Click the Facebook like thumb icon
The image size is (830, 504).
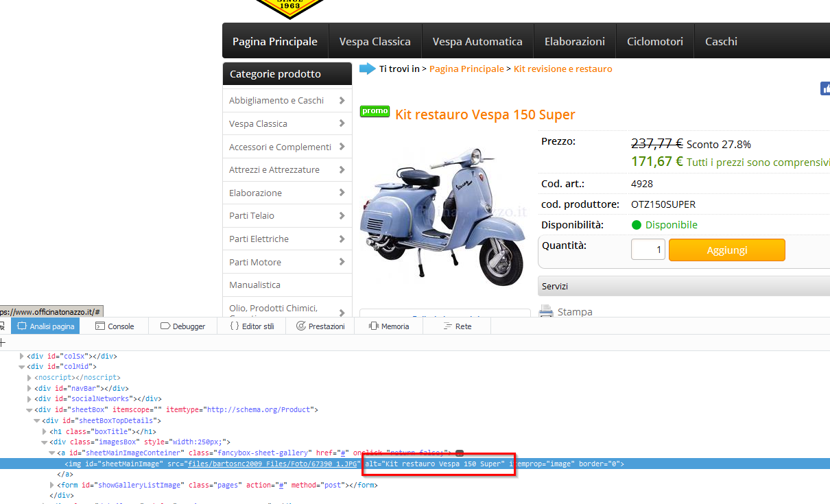[825, 88]
